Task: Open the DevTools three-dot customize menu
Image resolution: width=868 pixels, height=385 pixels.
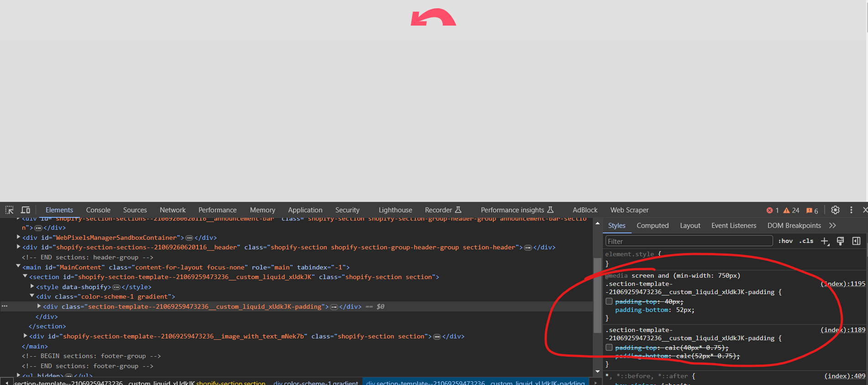Action: (x=851, y=210)
